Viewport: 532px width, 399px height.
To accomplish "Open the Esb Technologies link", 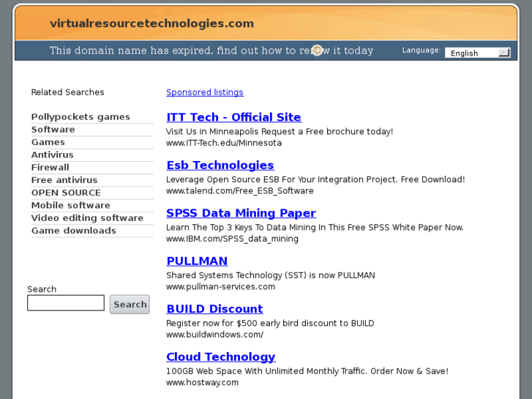I will 220,165.
